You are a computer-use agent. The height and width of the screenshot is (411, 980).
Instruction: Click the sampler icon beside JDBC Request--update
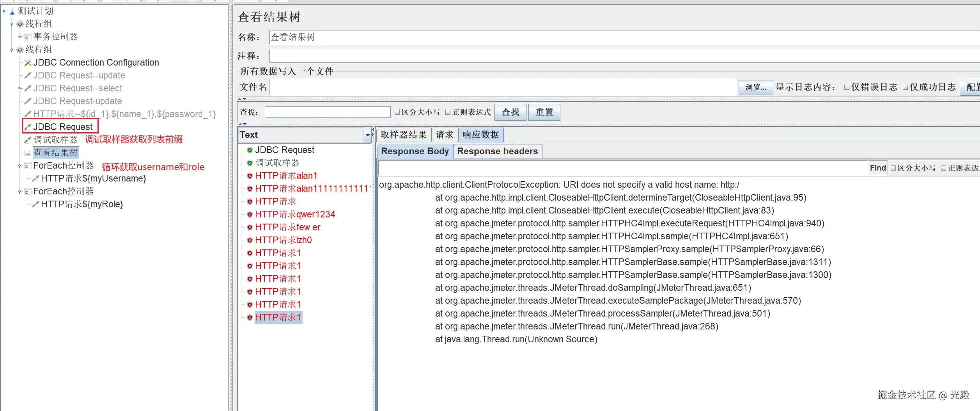[28, 76]
